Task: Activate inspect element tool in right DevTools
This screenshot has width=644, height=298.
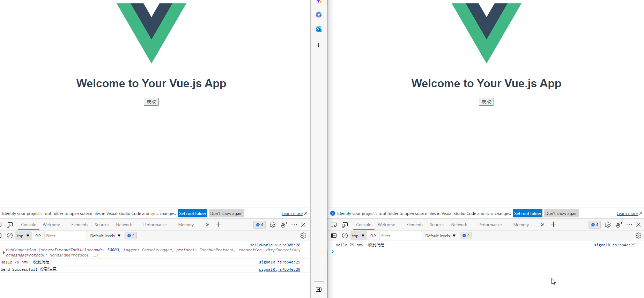Action: [x=334, y=225]
